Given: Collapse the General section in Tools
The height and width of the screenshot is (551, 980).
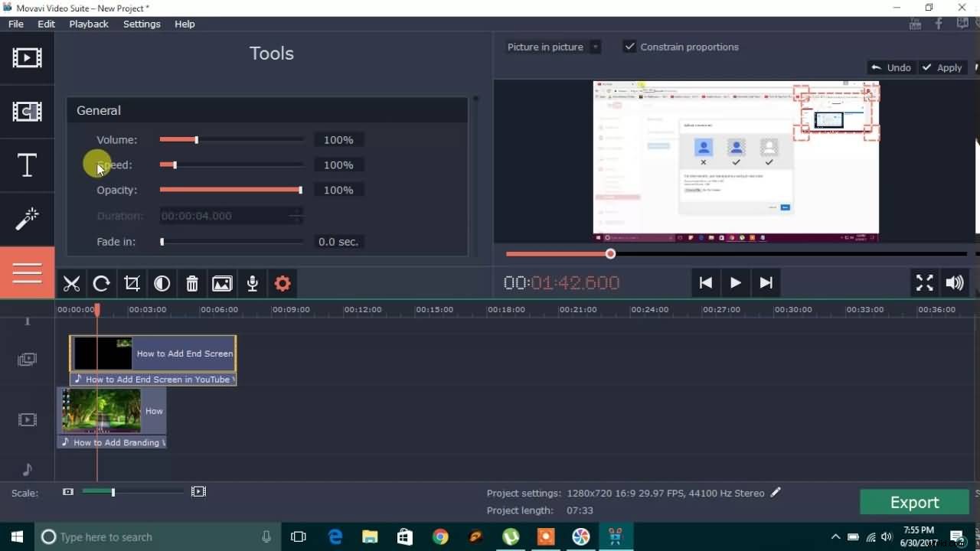Looking at the screenshot, I should pyautogui.click(x=98, y=110).
